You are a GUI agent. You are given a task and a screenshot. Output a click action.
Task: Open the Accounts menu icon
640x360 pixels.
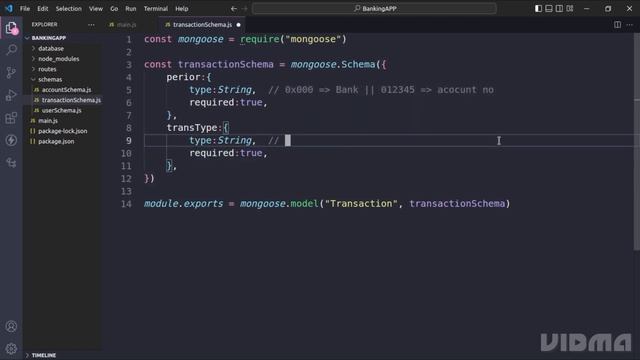(x=11, y=327)
